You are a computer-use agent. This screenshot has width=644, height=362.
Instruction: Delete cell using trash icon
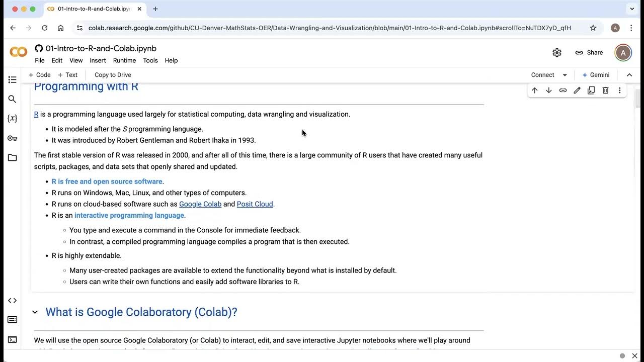point(605,90)
